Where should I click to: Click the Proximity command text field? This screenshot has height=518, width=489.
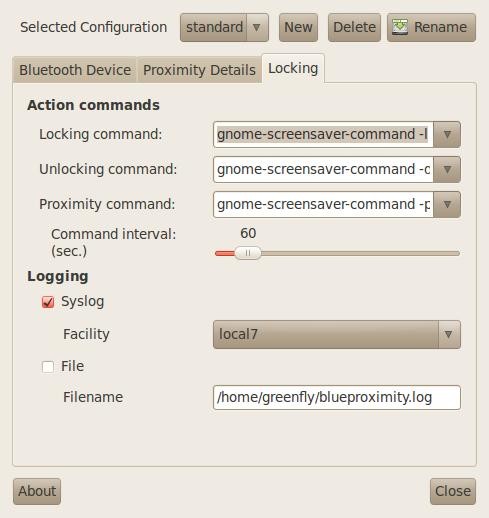pyautogui.click(x=323, y=204)
